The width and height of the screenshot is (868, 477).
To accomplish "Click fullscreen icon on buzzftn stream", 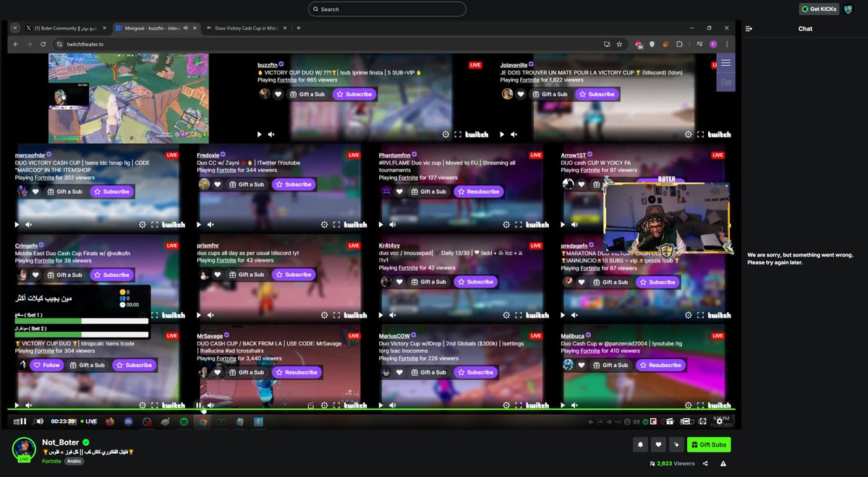I will (458, 134).
